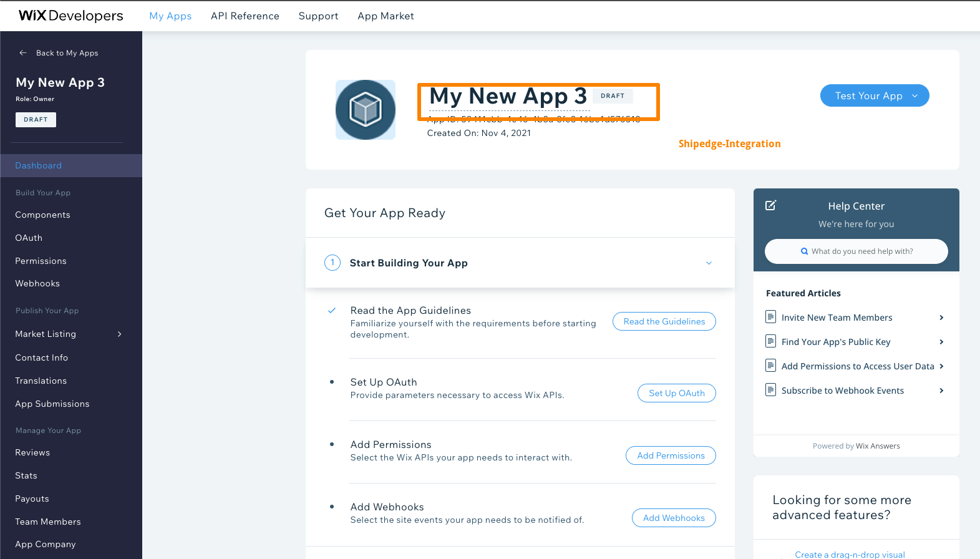Click the Add Permissions button
The image size is (980, 559).
tap(671, 455)
